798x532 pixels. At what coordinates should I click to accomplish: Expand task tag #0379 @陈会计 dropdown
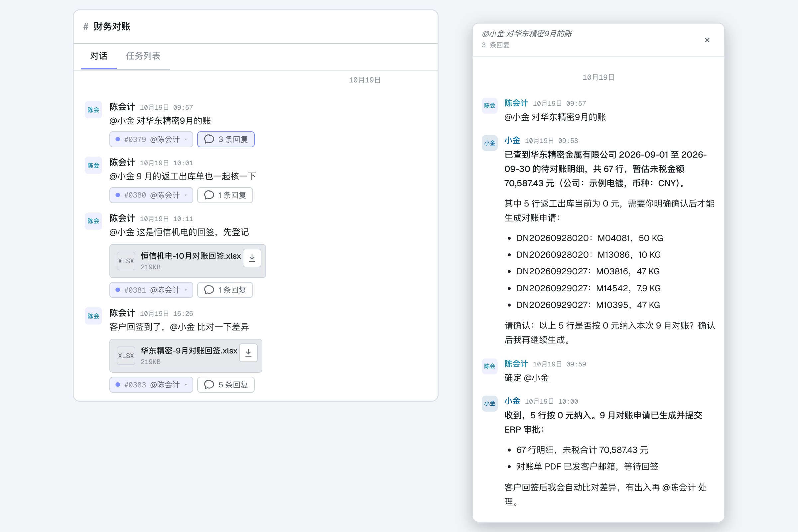coord(151,139)
